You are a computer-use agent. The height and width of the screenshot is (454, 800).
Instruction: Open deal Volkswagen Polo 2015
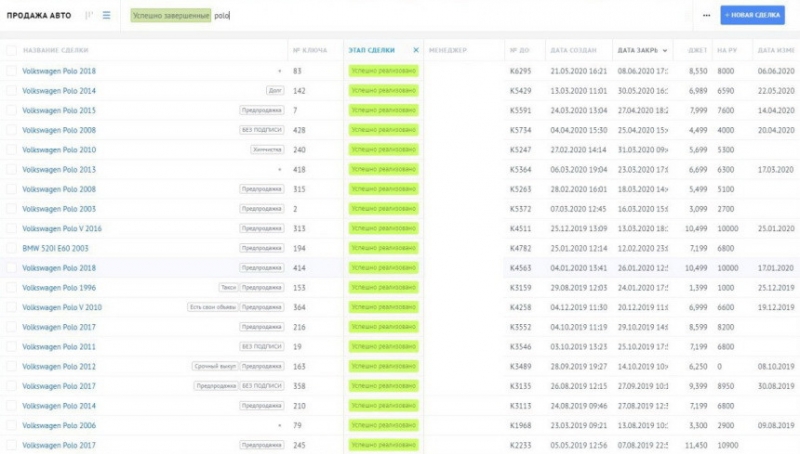[x=59, y=110]
